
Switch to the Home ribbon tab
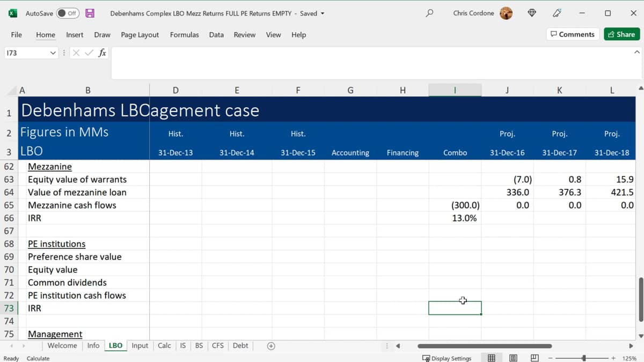click(x=46, y=34)
